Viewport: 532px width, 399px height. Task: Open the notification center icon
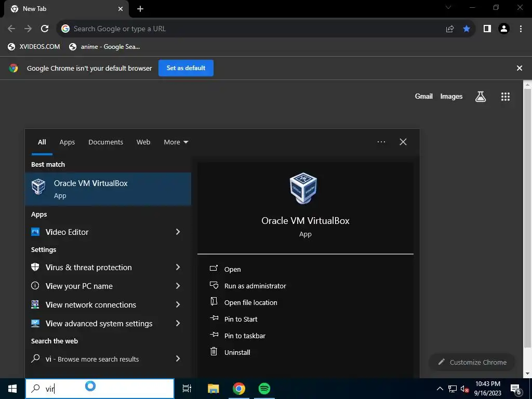click(x=516, y=389)
